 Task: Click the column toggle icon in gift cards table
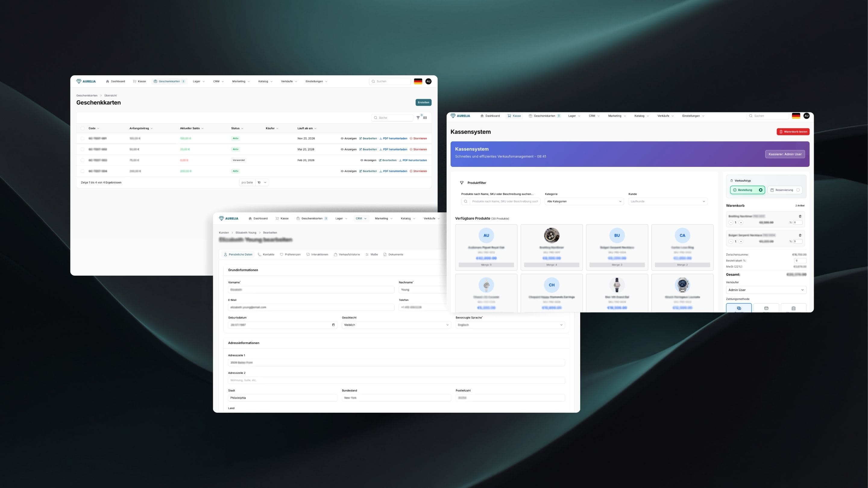[425, 118]
